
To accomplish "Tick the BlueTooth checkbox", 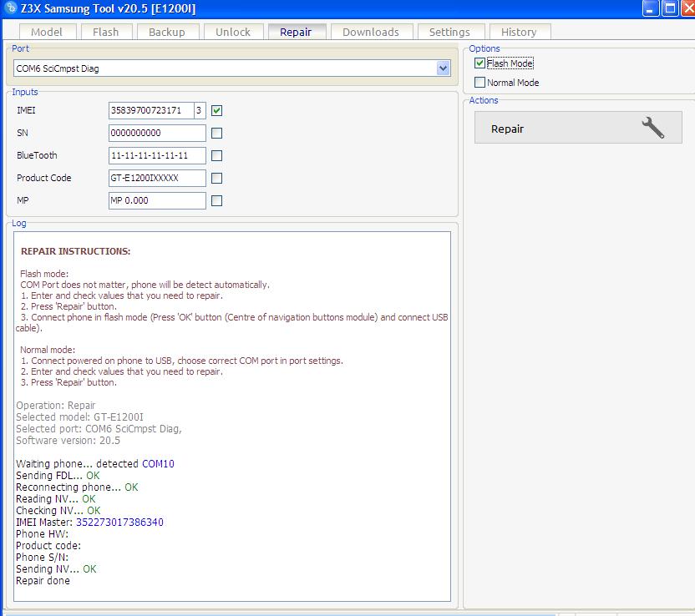I will tap(216, 155).
